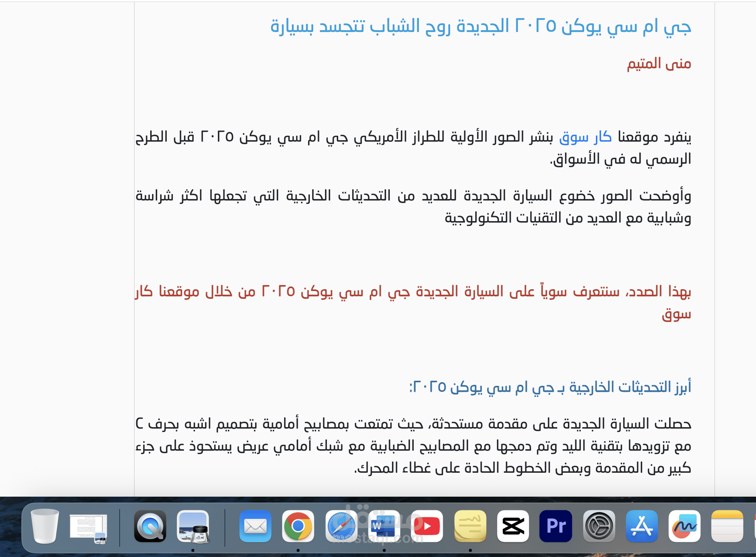Open the App Store from the Dock
756x557 pixels.
(642, 526)
